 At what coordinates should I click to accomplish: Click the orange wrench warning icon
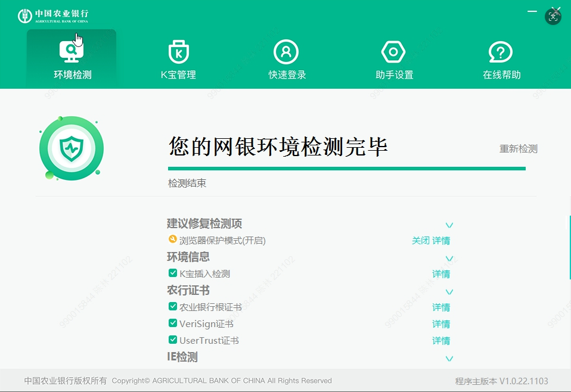pos(173,239)
